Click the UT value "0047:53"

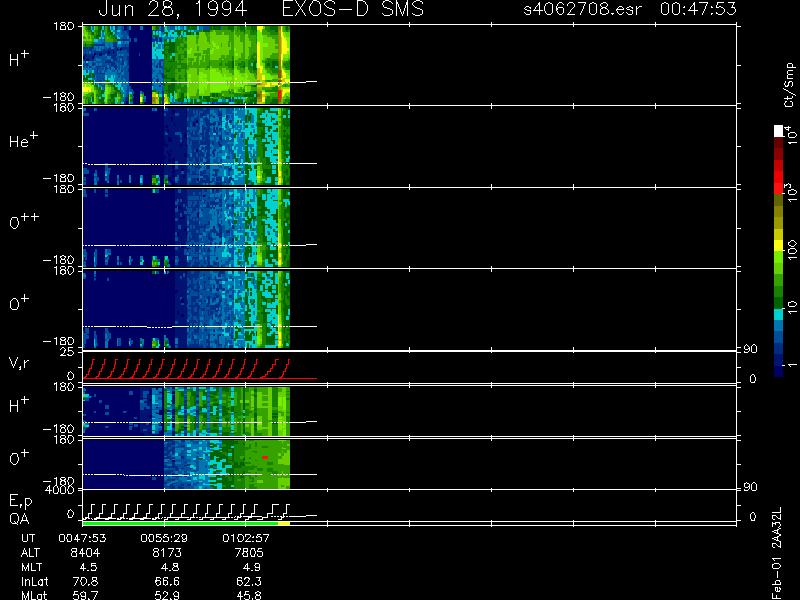point(82,538)
